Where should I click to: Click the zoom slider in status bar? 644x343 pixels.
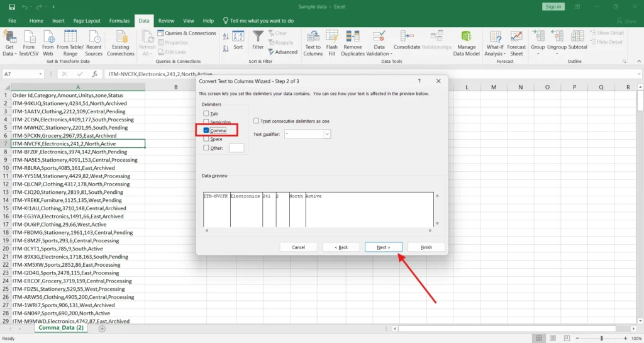coord(601,339)
